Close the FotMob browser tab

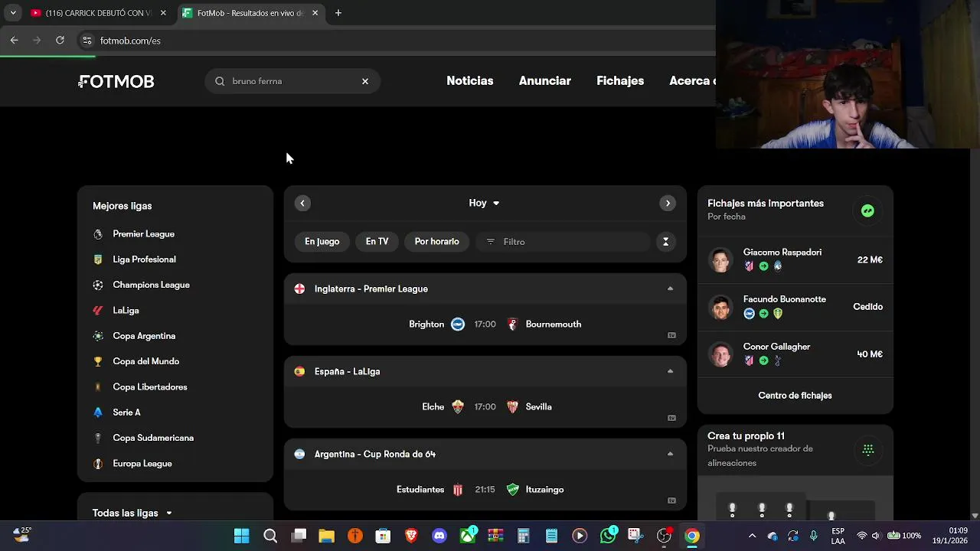coord(315,13)
